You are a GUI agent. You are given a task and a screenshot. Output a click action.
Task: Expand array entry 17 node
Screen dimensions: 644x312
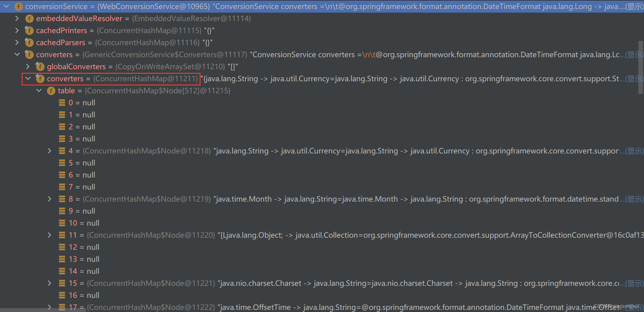coord(50,307)
